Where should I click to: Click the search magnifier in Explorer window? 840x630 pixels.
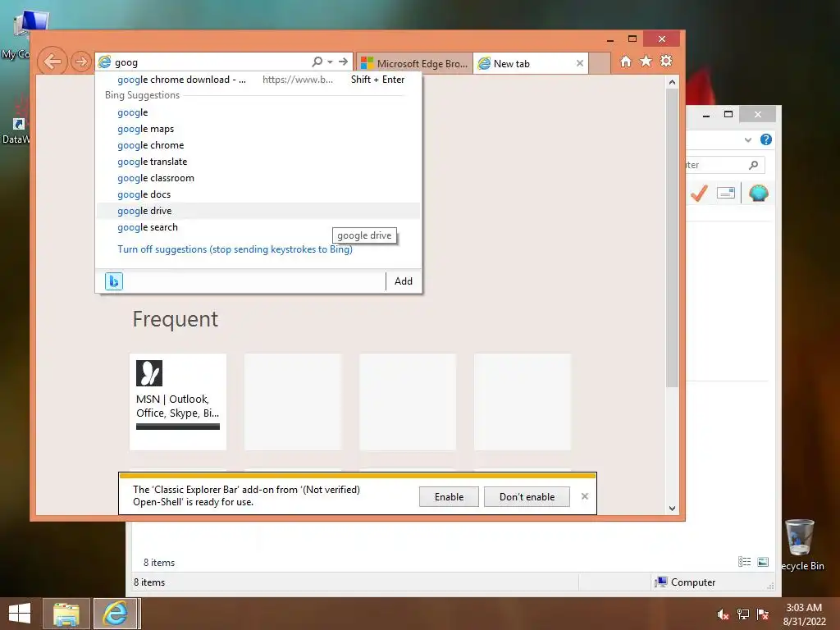(x=753, y=165)
